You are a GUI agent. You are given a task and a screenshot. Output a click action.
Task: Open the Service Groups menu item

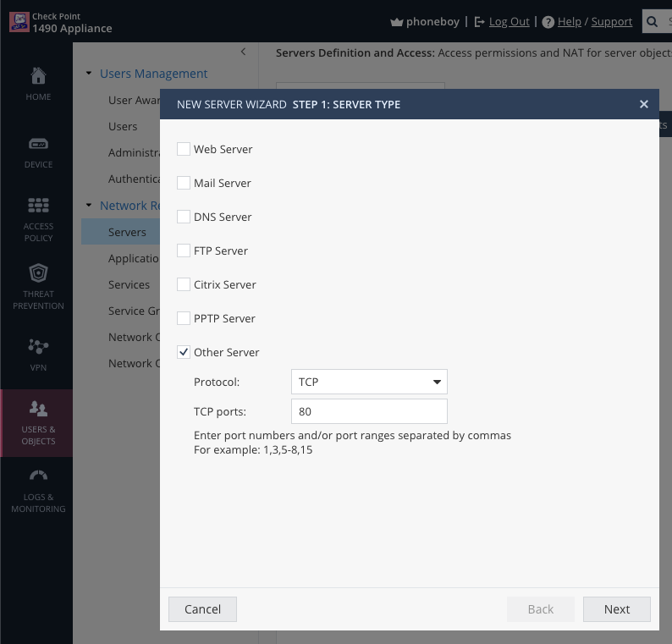(x=134, y=311)
